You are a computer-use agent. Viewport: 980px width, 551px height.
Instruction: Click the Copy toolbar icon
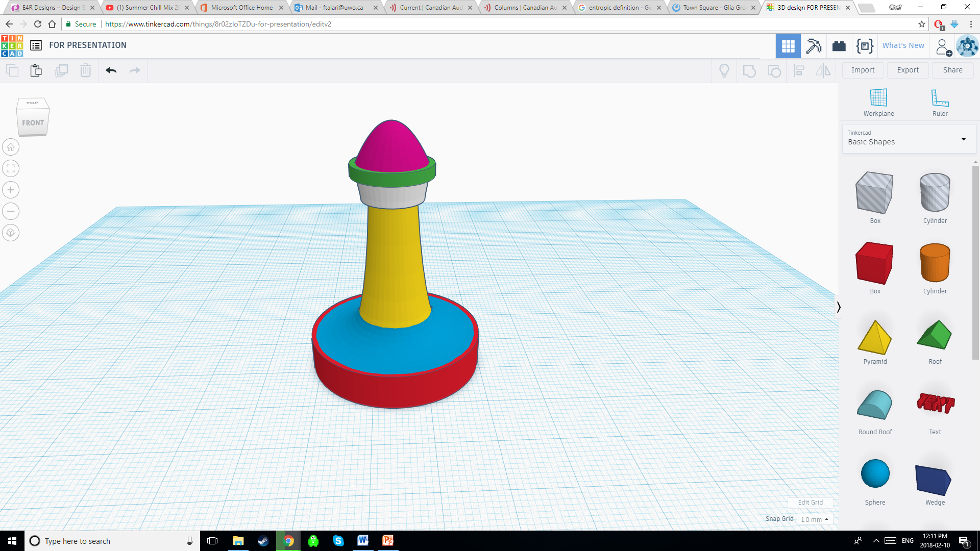(x=12, y=70)
